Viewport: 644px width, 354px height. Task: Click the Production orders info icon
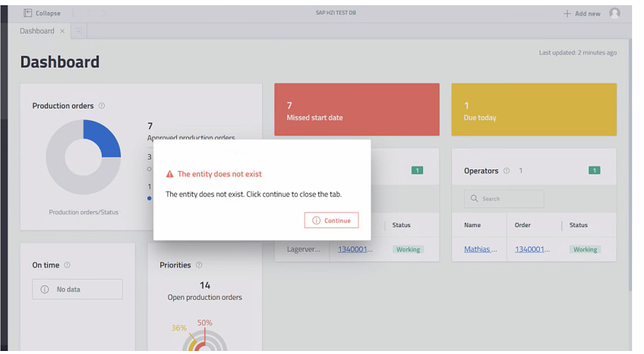pyautogui.click(x=102, y=106)
